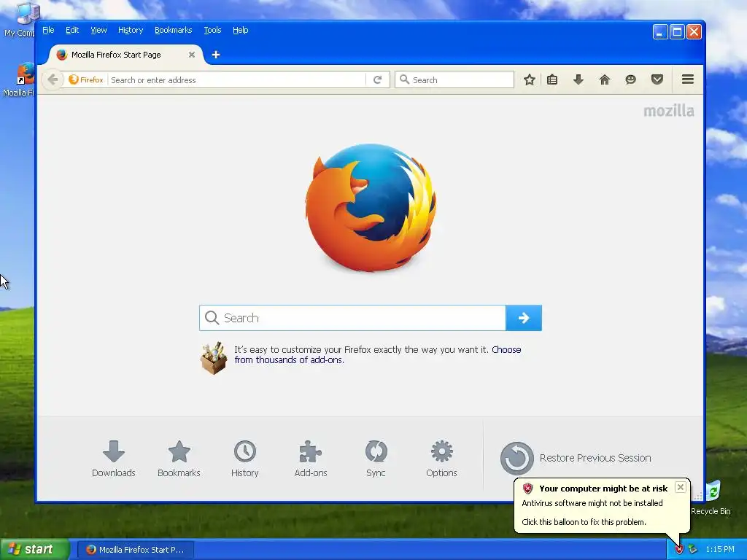Show your bookmarks list icon
The height and width of the screenshot is (560, 747).
552,79
